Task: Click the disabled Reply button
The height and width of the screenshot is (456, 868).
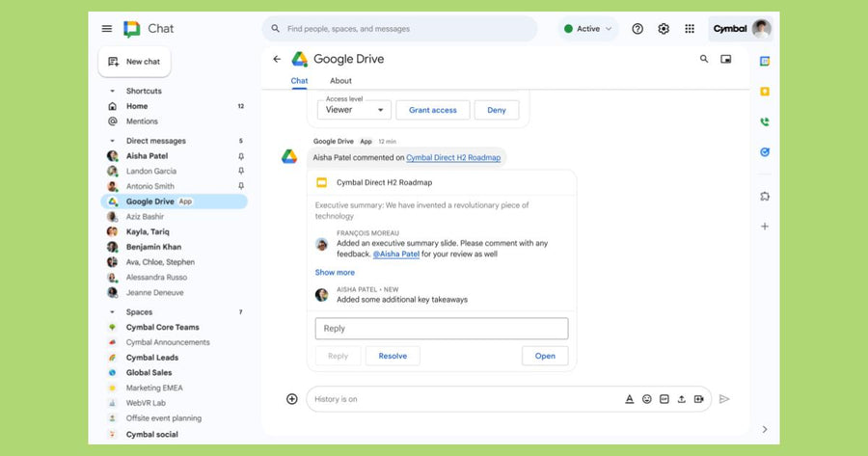Action: tap(338, 356)
